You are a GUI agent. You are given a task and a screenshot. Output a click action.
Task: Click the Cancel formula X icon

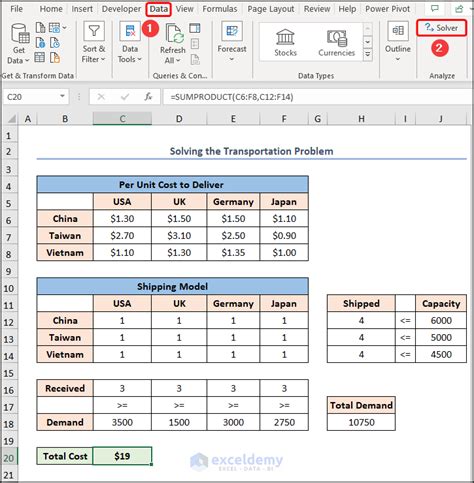point(101,97)
